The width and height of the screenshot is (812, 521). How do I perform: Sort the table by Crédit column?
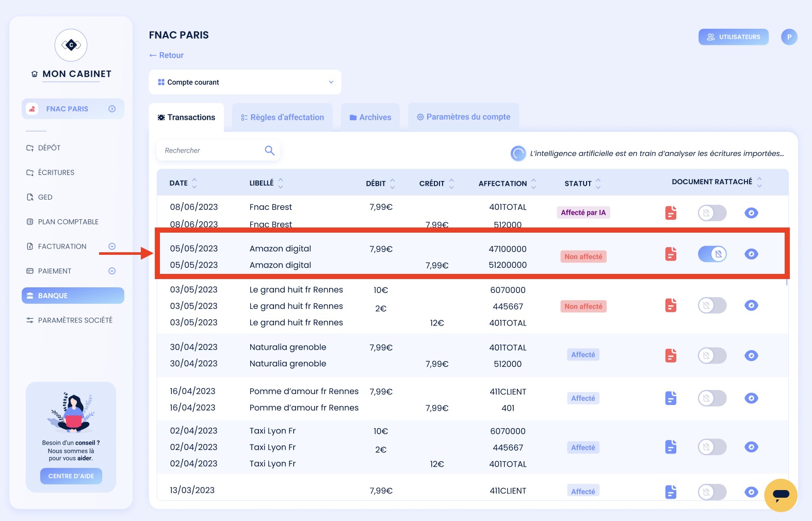click(x=451, y=183)
